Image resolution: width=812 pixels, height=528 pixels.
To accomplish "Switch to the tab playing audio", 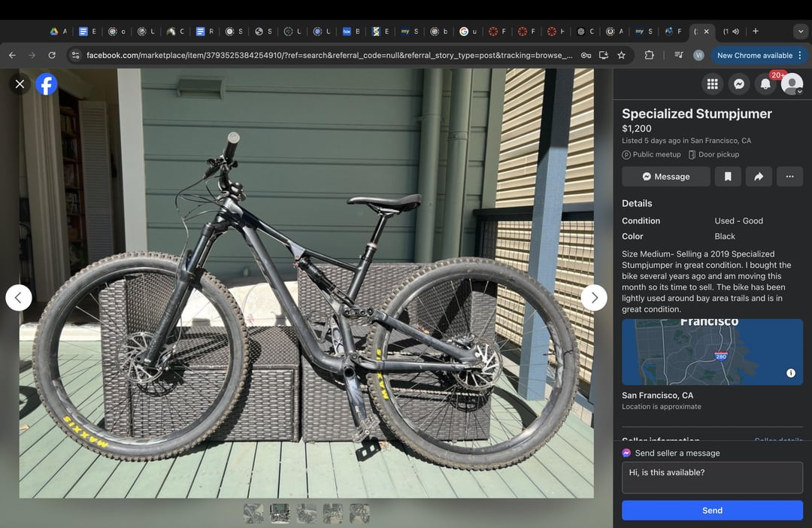I will click(732, 32).
